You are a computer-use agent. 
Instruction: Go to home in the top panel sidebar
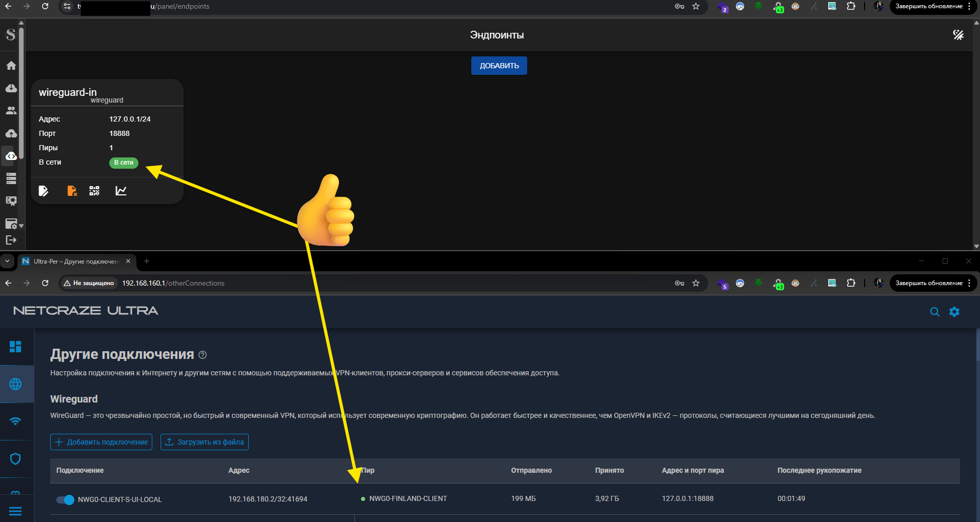[11, 66]
